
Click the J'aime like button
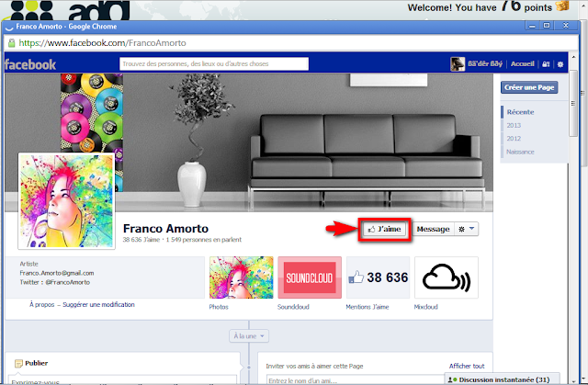coord(386,229)
